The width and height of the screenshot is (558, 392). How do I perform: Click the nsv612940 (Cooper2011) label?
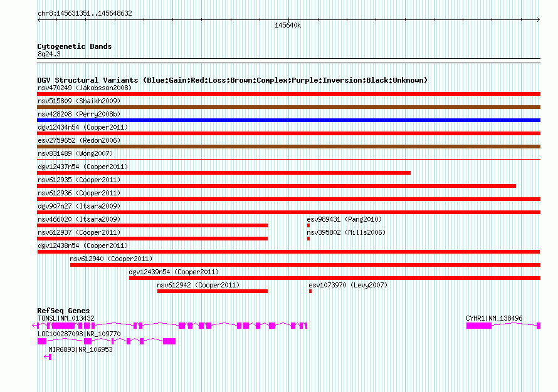tap(111, 259)
